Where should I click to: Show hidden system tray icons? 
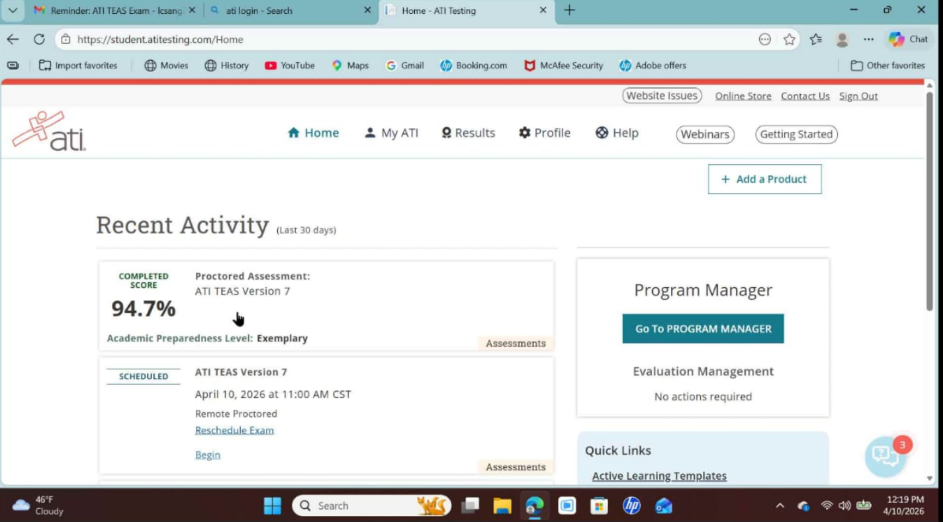780,506
